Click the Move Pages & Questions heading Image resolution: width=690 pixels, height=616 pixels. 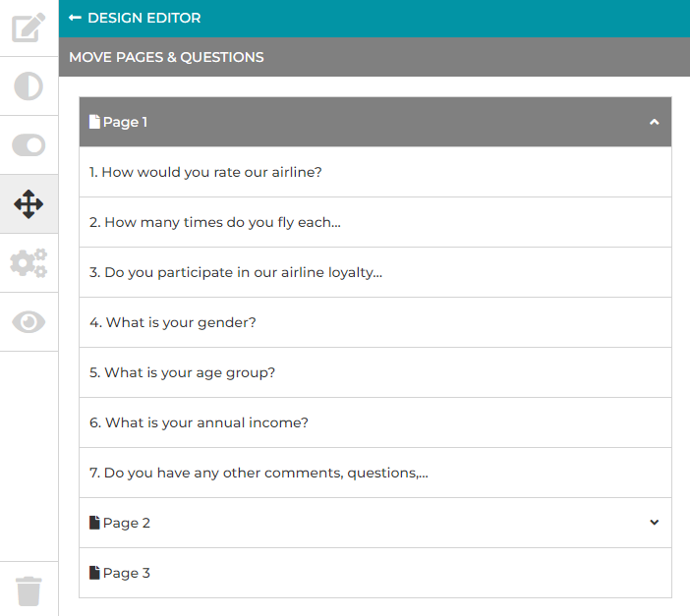166,57
